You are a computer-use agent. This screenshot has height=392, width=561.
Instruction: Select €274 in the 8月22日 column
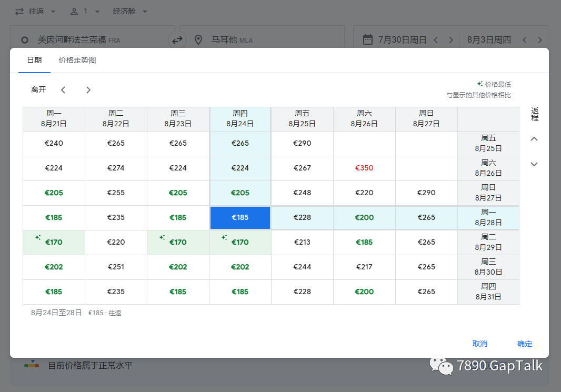click(116, 168)
